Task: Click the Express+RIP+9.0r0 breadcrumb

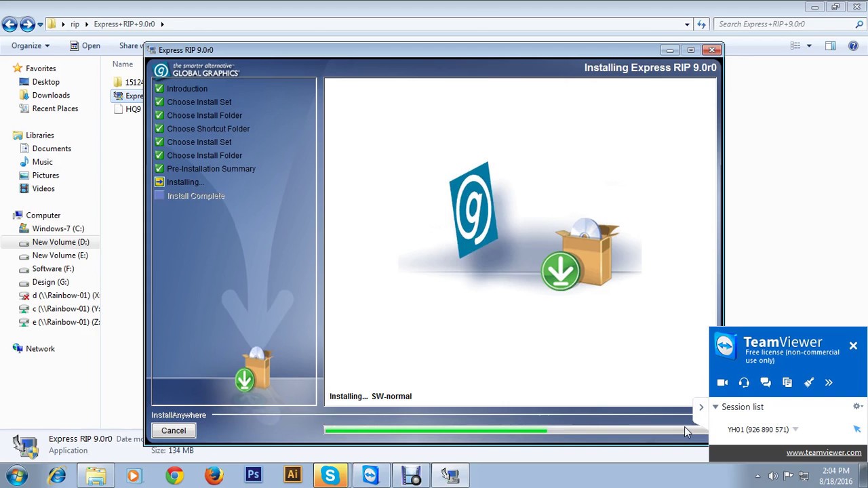Action: pyautogui.click(x=124, y=24)
